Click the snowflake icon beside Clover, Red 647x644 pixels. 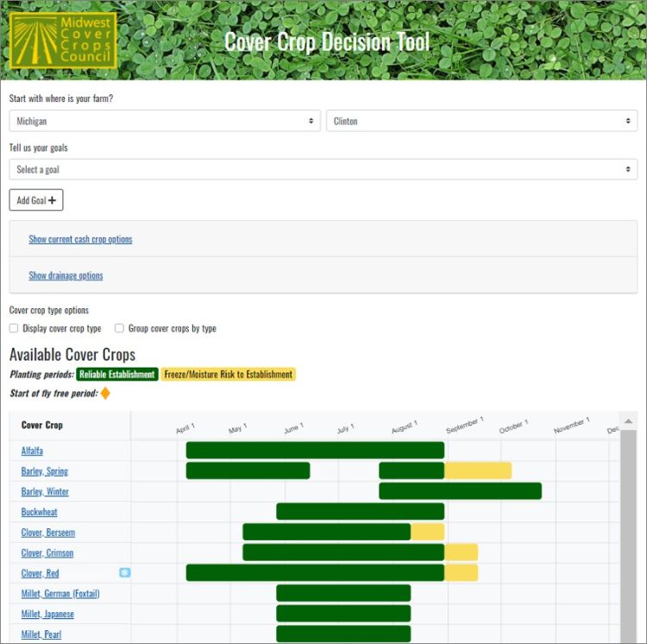124,572
